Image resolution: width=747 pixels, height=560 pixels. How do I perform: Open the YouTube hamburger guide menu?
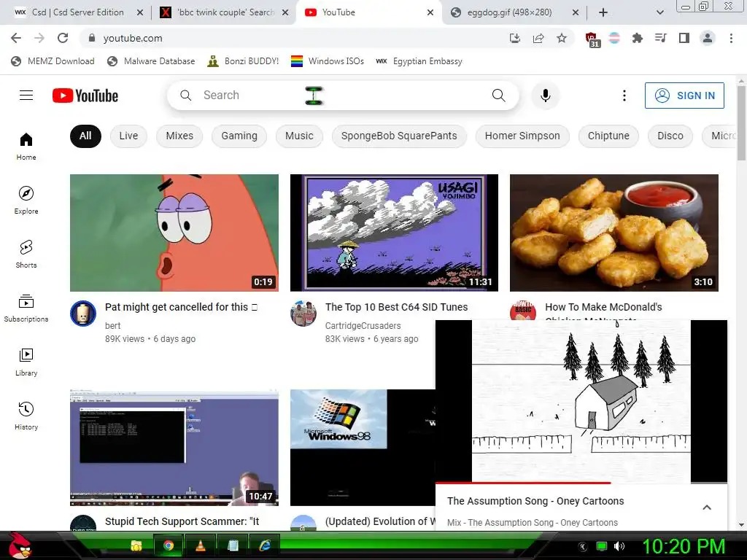[26, 96]
